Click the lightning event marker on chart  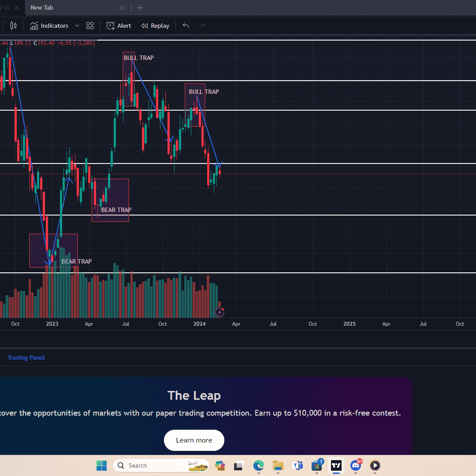219,312
